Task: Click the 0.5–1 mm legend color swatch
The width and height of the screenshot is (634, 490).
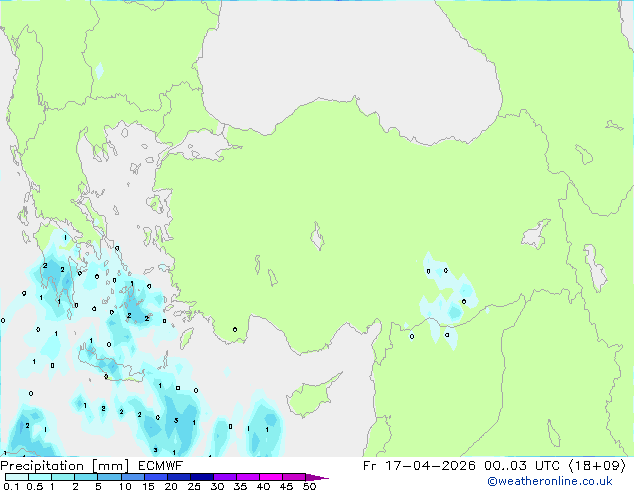Action: click(40, 477)
